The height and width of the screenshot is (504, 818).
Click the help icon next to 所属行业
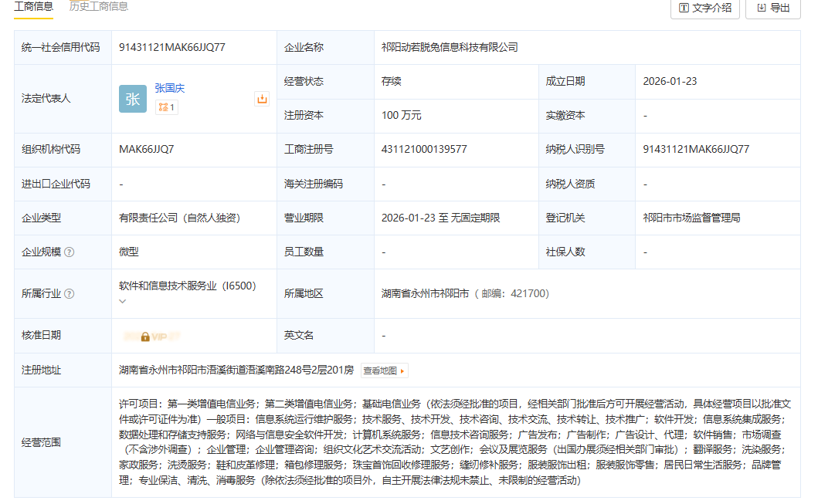point(69,294)
